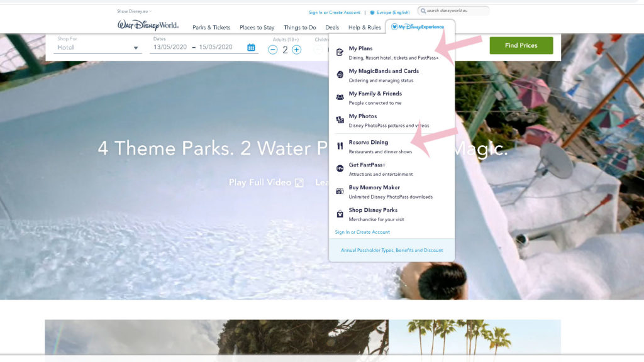644x362 pixels.
Task: Click the Europe (English) language link
Action: [392, 13]
